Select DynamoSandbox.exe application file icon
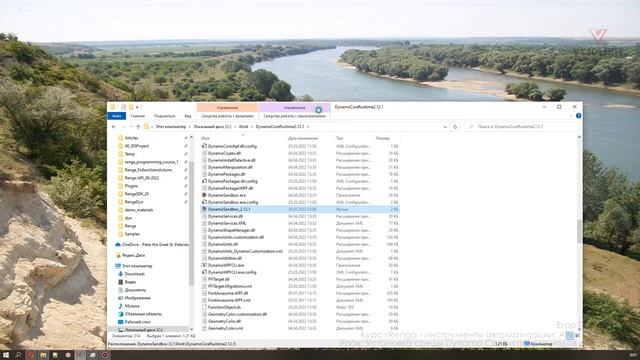This screenshot has height=360, width=640. click(204, 195)
